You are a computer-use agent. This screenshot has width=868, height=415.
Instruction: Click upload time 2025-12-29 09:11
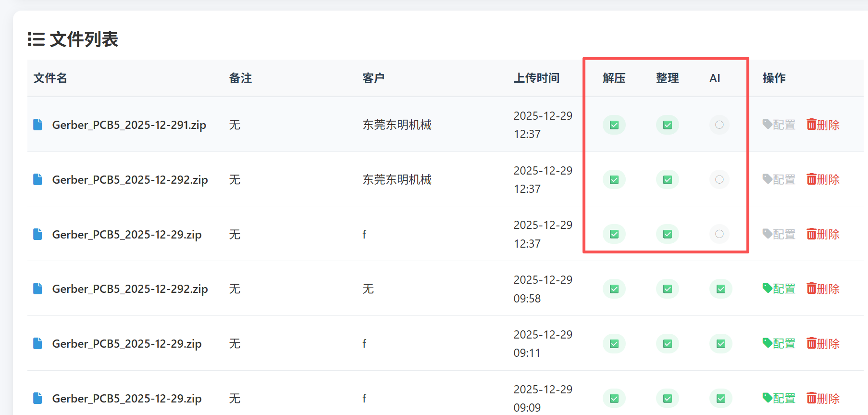(x=543, y=344)
